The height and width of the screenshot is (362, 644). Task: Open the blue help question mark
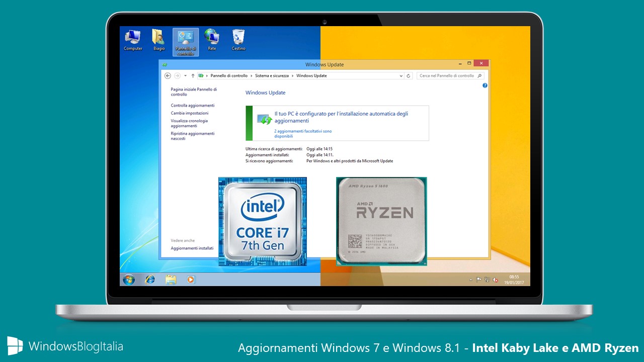click(485, 85)
